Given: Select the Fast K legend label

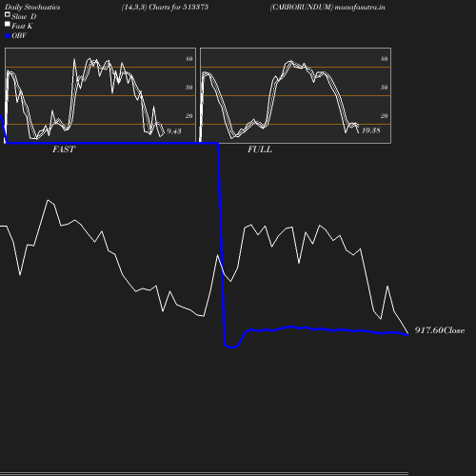Looking at the screenshot, I should [x=22, y=26].
